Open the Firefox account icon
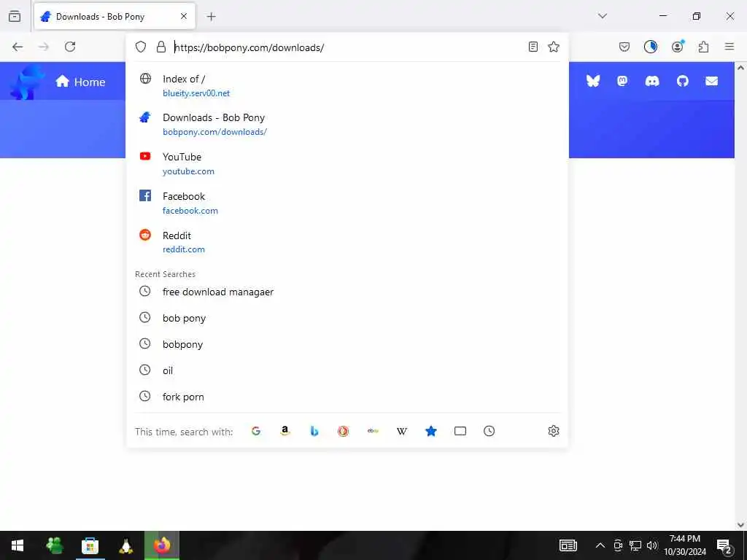This screenshot has width=747, height=560. 678,47
